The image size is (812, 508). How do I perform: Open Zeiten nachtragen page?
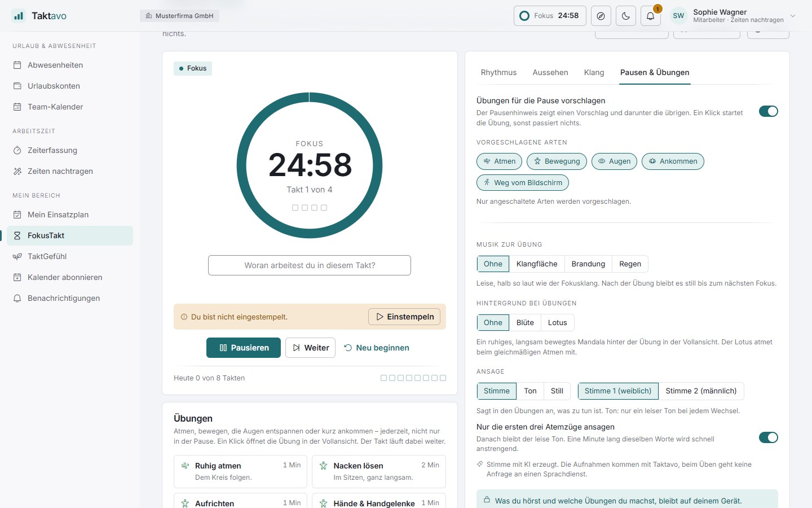[70, 171]
